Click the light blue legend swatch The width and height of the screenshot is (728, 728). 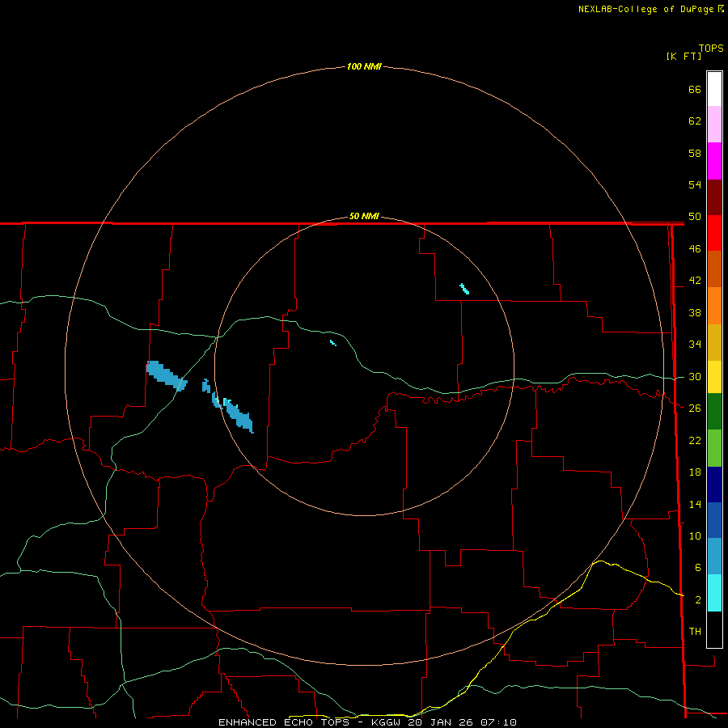pos(714,557)
